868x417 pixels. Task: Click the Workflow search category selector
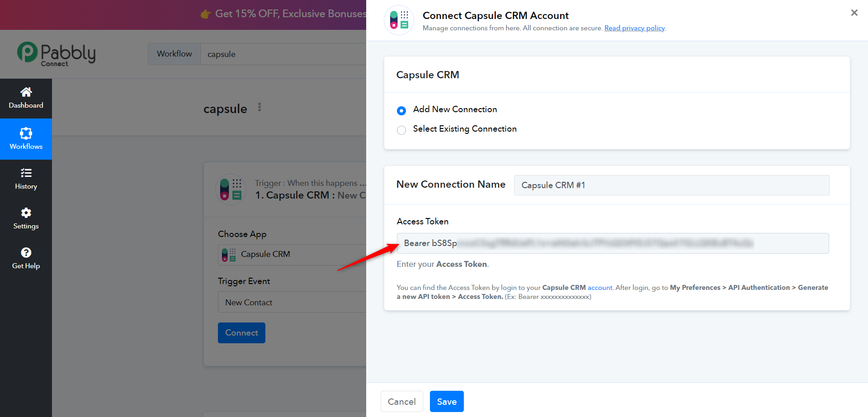click(174, 54)
